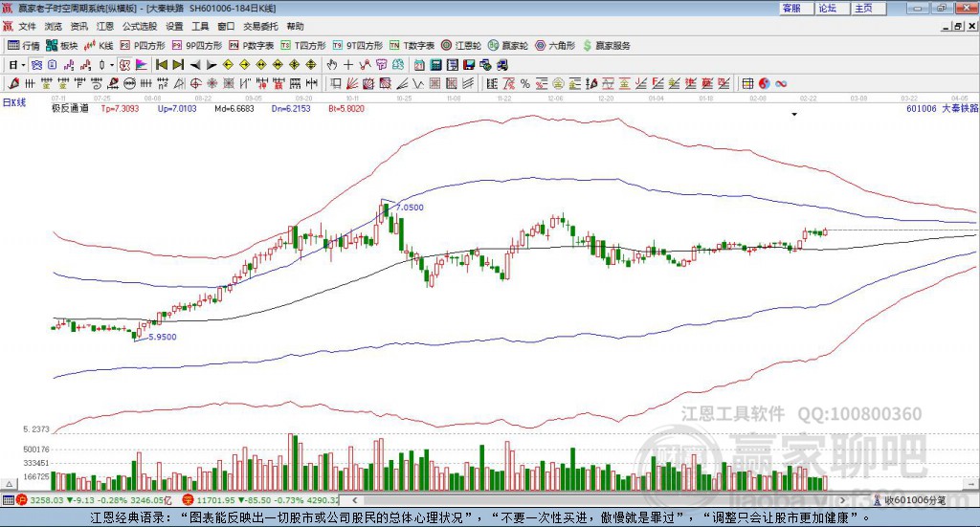
Task: Click the 5.9500 low price marker
Action: [x=163, y=337]
